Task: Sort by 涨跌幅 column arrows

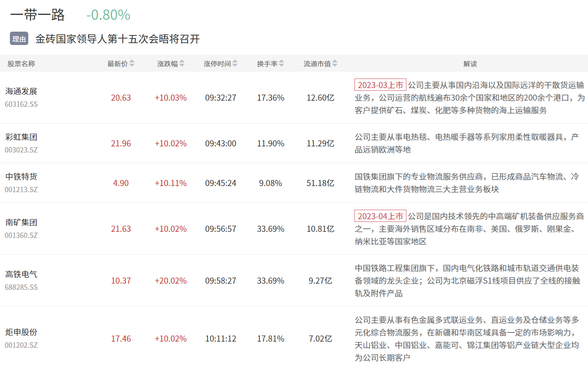Action: coord(182,64)
